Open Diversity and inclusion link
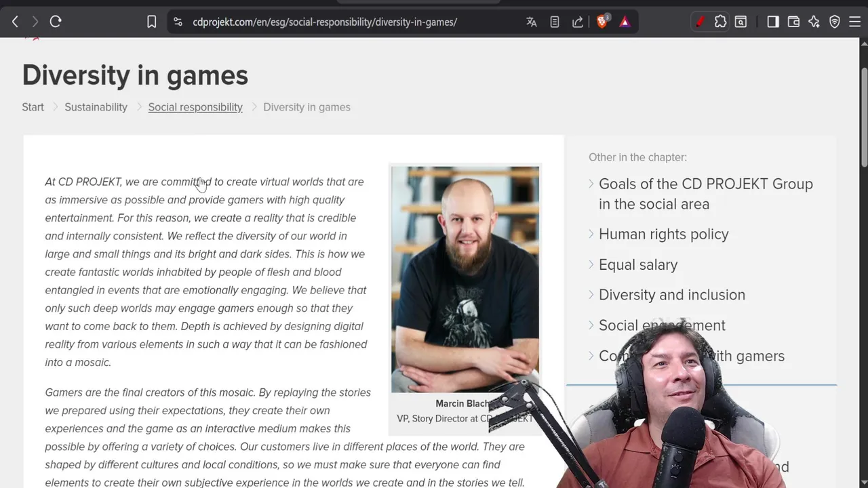Viewport: 868px width, 488px height. coord(672,295)
